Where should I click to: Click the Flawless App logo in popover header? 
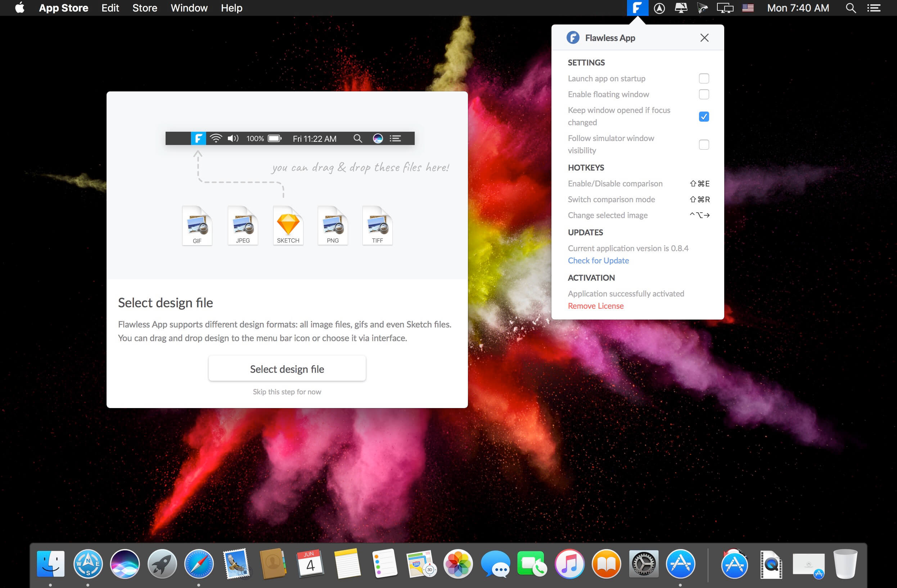pos(573,38)
